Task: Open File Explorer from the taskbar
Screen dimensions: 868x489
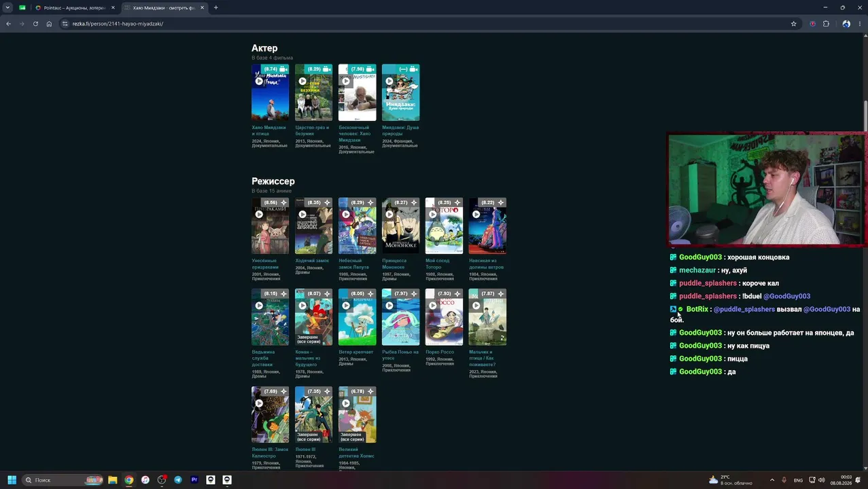Action: (113, 480)
